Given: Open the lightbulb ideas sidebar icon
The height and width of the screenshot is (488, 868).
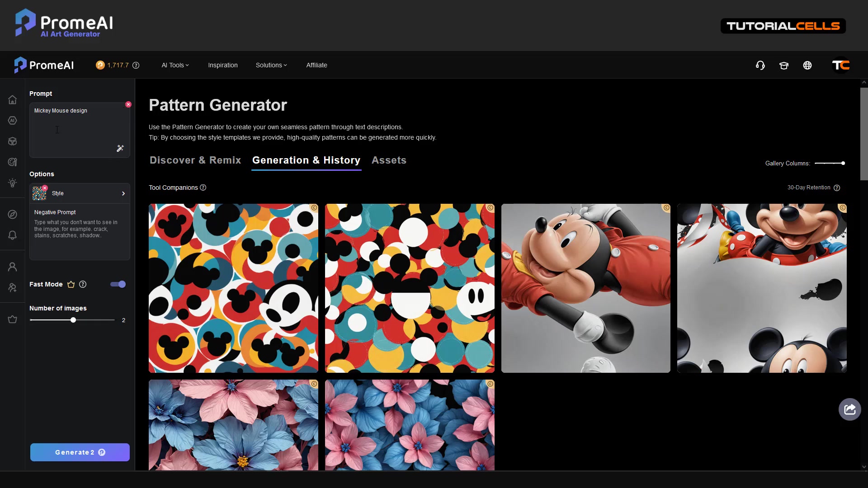Looking at the screenshot, I should click(13, 183).
